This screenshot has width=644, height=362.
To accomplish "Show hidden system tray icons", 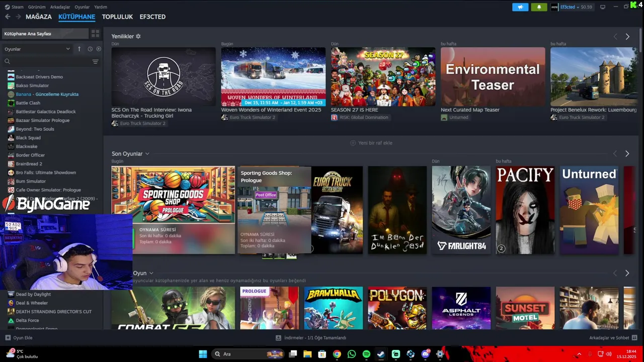I will click(x=579, y=354).
